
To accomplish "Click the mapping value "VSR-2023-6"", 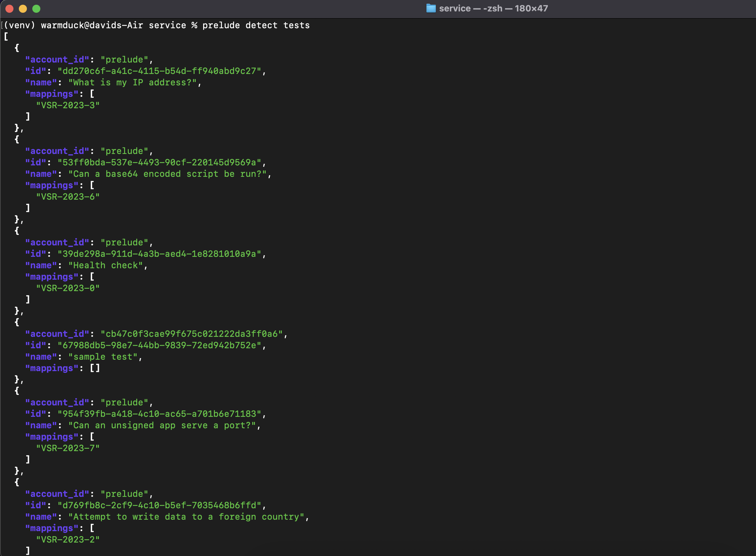I will pyautogui.click(x=68, y=197).
